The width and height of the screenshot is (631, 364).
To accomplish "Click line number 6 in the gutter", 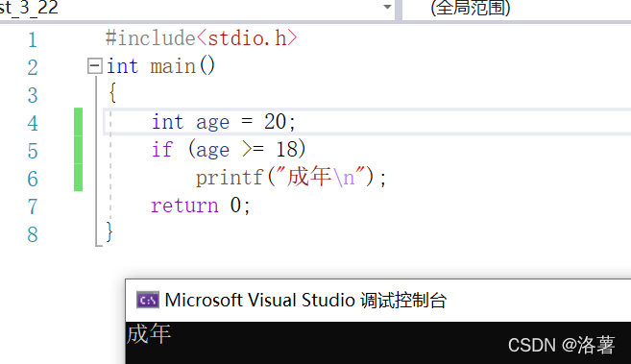I will pyautogui.click(x=33, y=179).
